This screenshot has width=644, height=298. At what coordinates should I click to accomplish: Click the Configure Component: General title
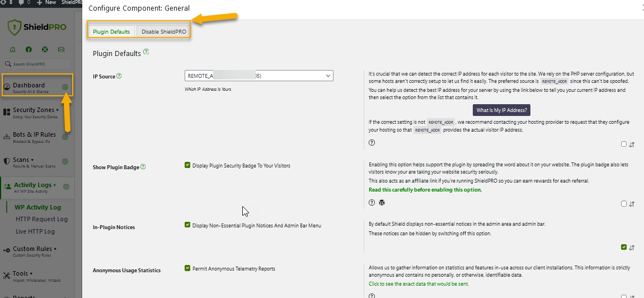click(x=139, y=8)
